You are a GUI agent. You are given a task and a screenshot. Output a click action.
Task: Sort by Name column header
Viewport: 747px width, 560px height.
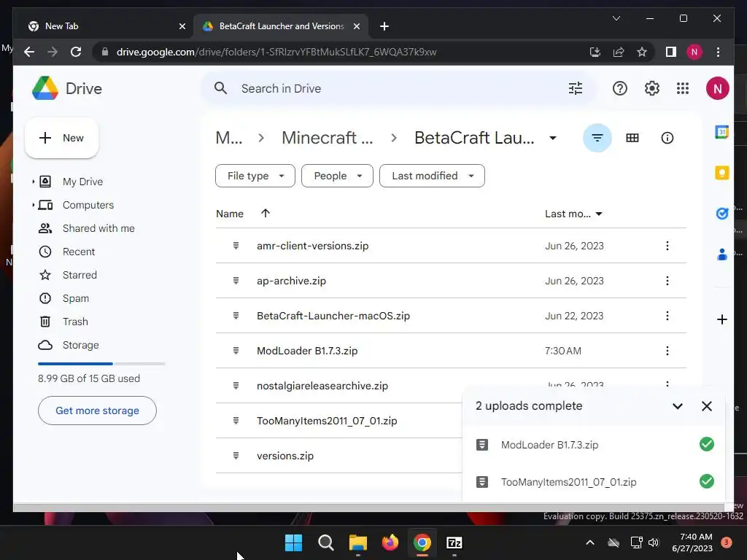pos(230,214)
